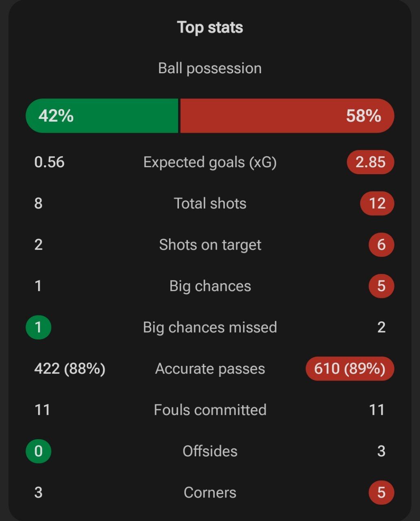Tap the Big chances label
Image resolution: width=420 pixels, height=521 pixels.
[210, 286]
